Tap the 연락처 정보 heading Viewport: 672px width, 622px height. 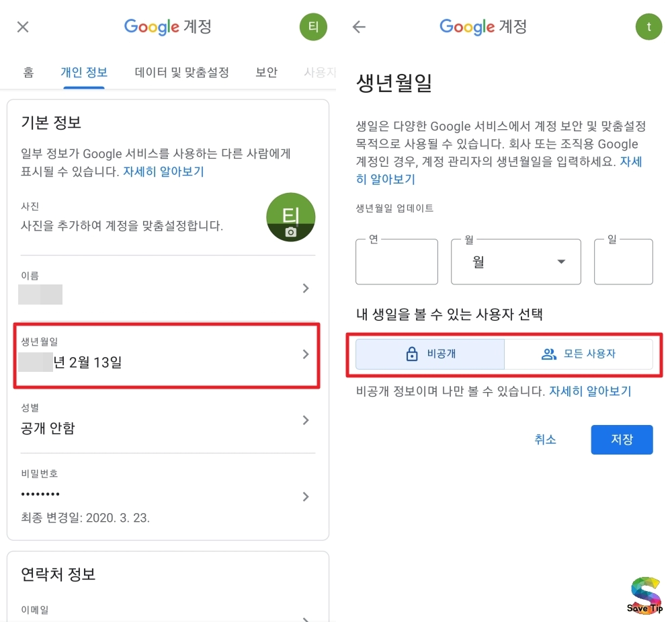(58, 574)
